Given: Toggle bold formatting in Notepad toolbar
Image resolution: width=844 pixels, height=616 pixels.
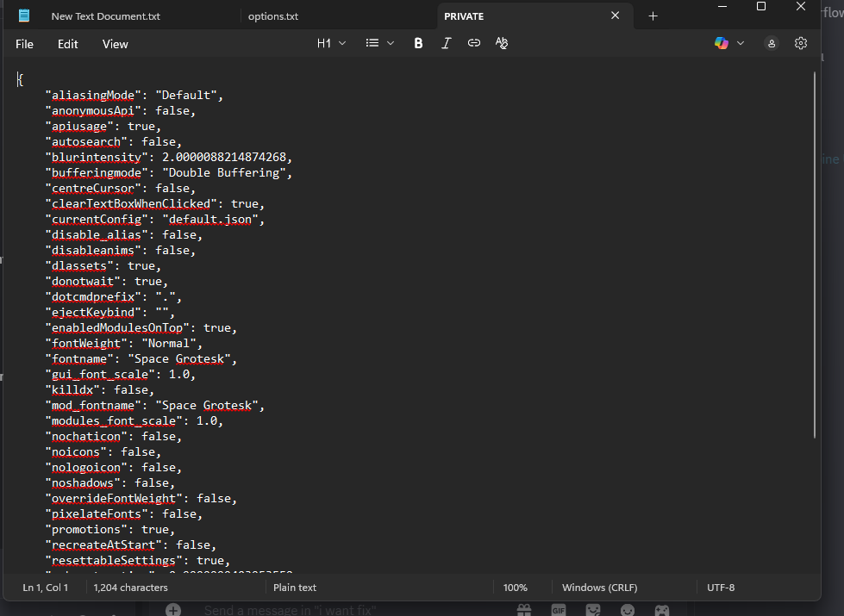Looking at the screenshot, I should [418, 44].
